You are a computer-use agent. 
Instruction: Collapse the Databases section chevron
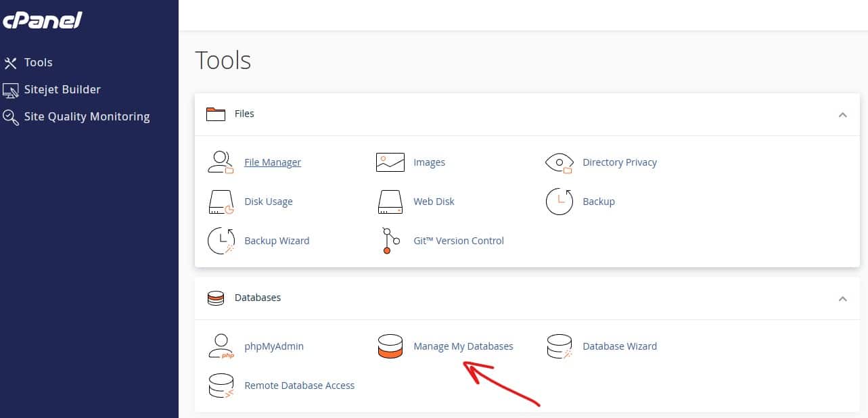click(842, 298)
